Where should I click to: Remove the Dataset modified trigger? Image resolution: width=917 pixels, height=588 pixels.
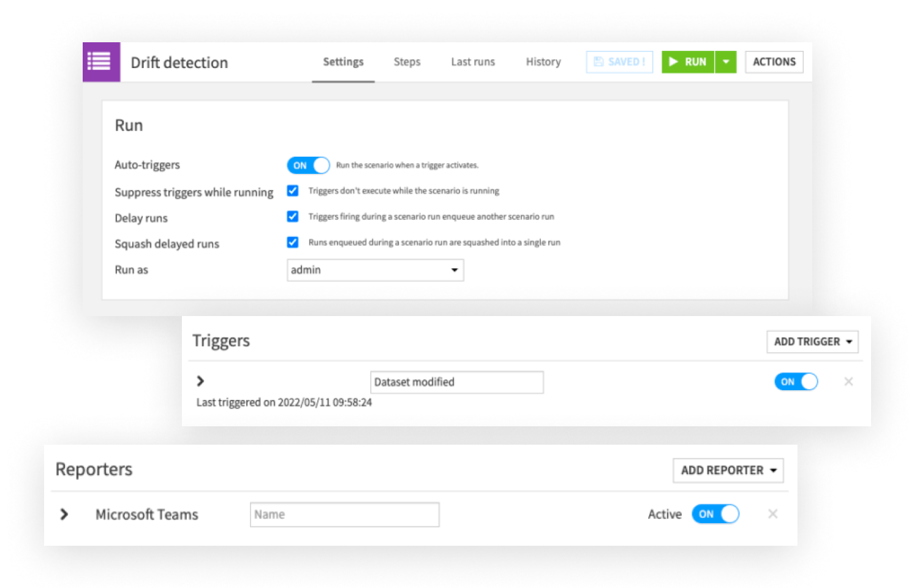tap(848, 382)
